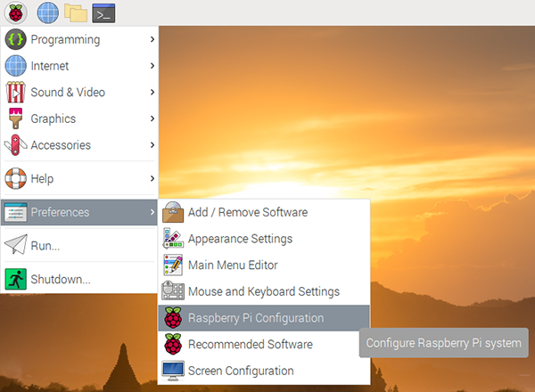Launch the web browser globe icon

tap(48, 13)
